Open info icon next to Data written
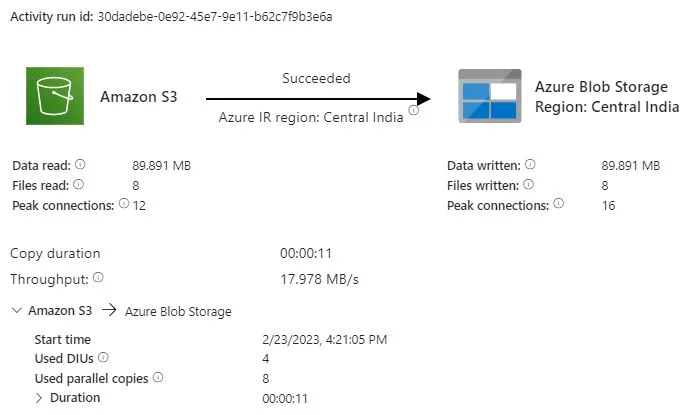686x415 pixels. click(530, 164)
